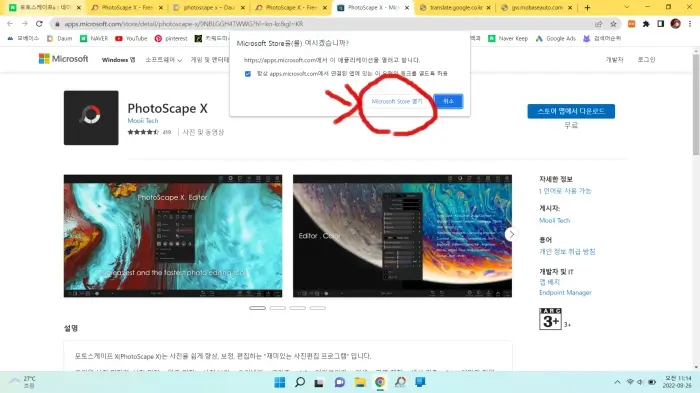
Task: Click the Chrome taskbar icon
Action: click(380, 382)
